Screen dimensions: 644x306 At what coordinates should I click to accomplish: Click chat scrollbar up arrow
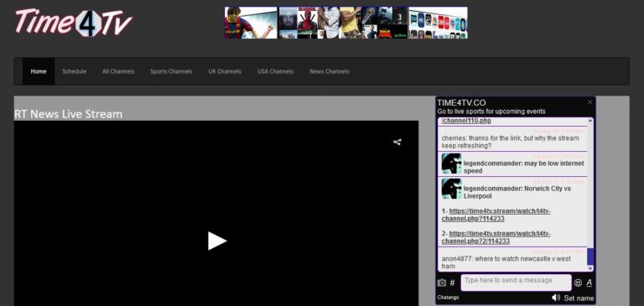pyautogui.click(x=590, y=121)
